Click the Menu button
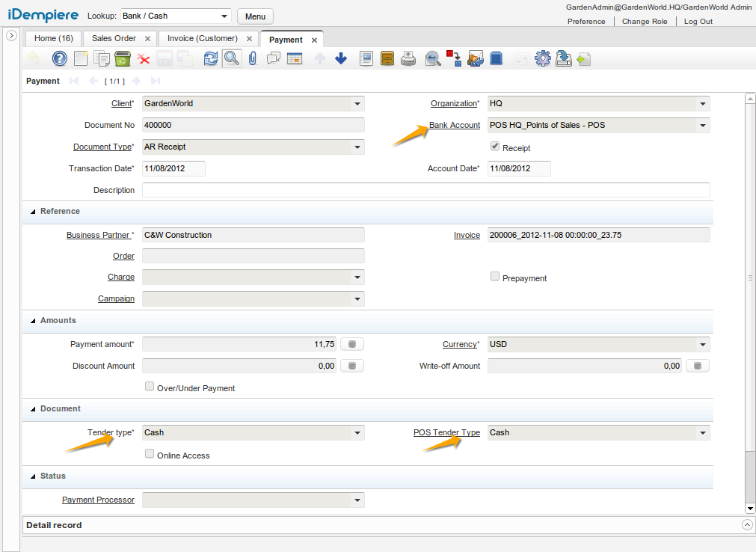 coord(255,16)
